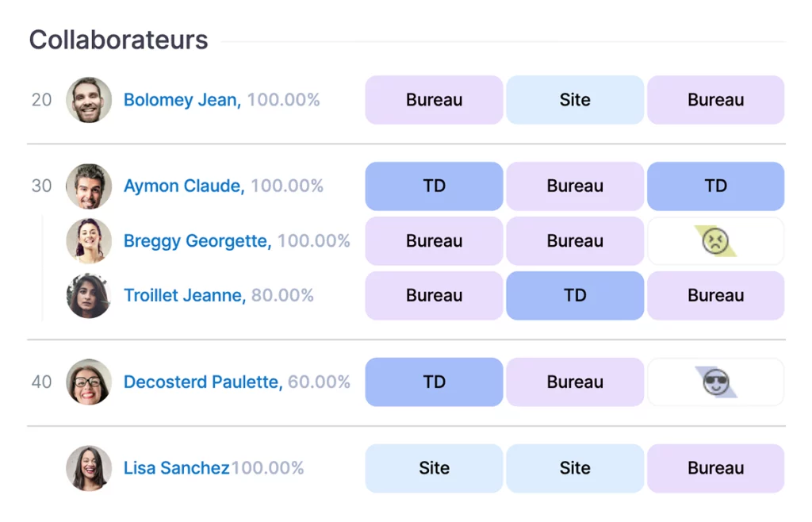Open Aymon Claude's collaborator page
812x522 pixels.
184,186
